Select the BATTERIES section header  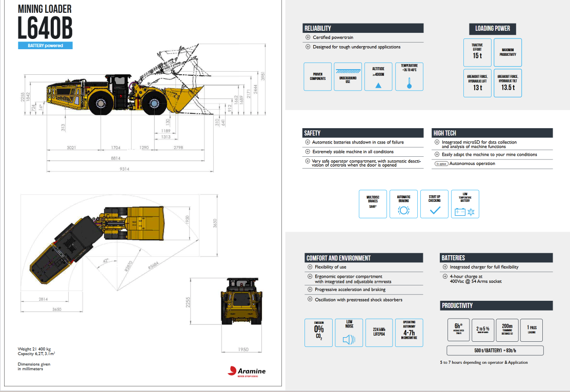[496, 258]
